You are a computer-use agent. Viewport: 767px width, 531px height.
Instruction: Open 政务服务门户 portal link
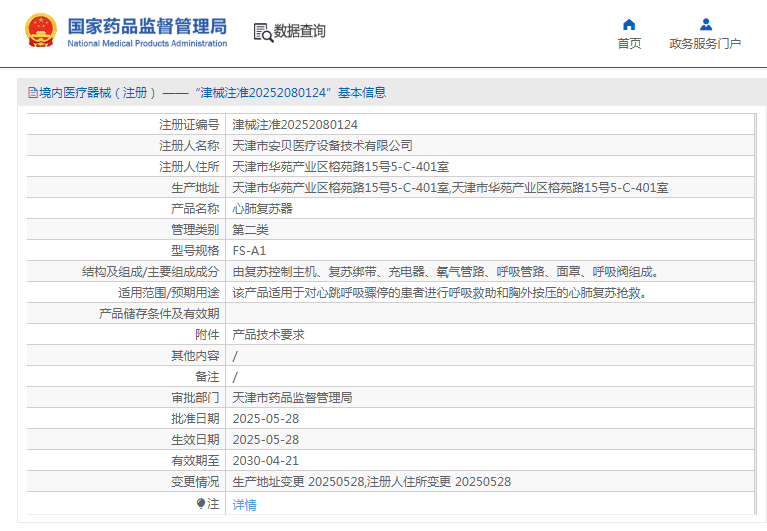pyautogui.click(x=705, y=44)
